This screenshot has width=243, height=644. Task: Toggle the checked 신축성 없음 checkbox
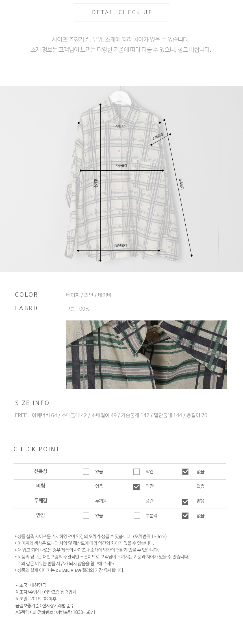pos(185,471)
